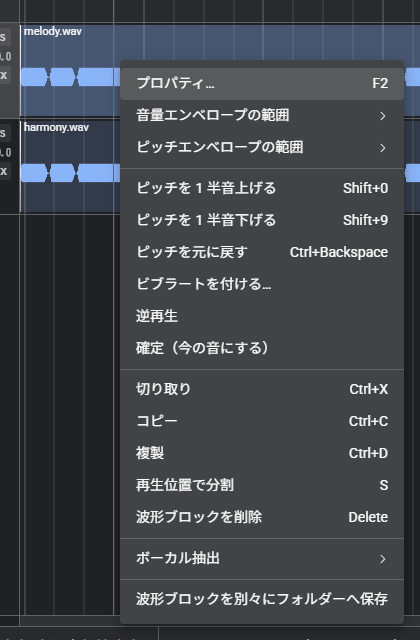The image size is (420, 640).
Task: Select ピッチを元に戻す
Action: click(262, 252)
